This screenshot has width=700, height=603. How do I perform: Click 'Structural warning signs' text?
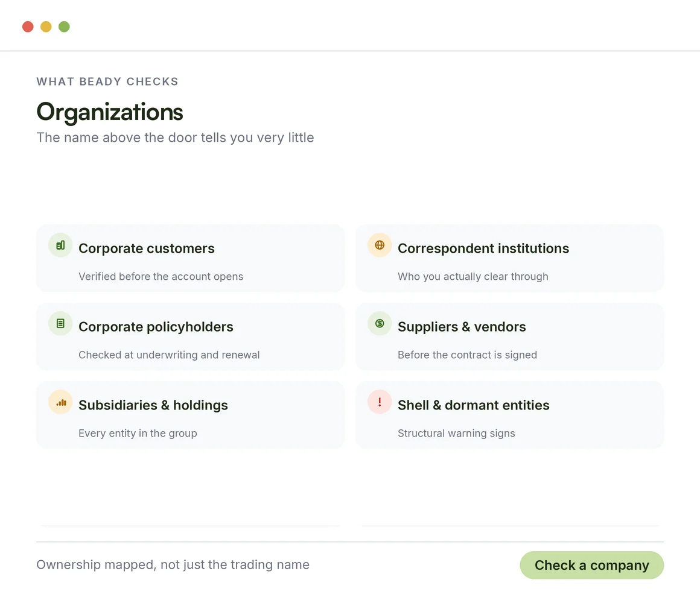pos(456,434)
